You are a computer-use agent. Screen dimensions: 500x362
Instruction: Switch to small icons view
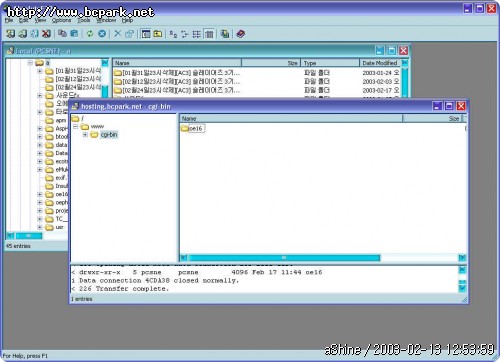pos(185,34)
